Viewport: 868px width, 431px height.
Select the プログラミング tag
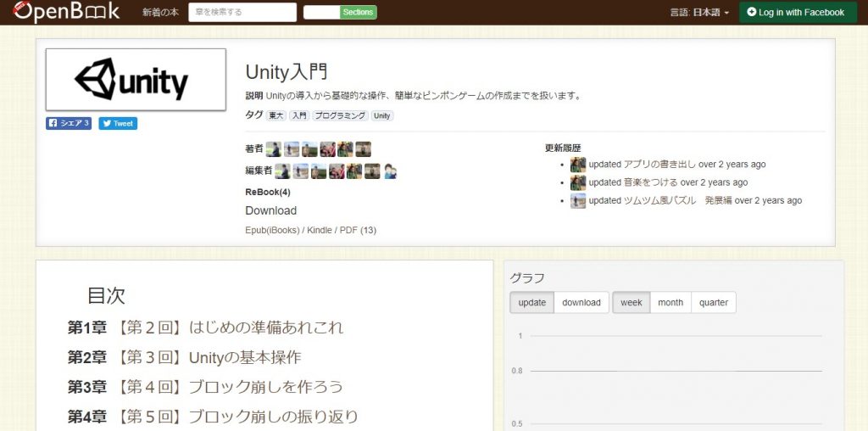tap(341, 115)
